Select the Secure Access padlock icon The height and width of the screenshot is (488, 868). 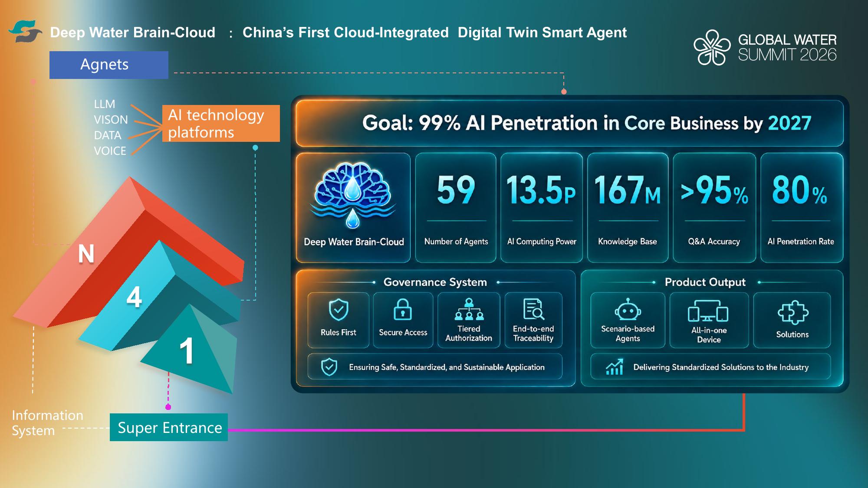[403, 309]
